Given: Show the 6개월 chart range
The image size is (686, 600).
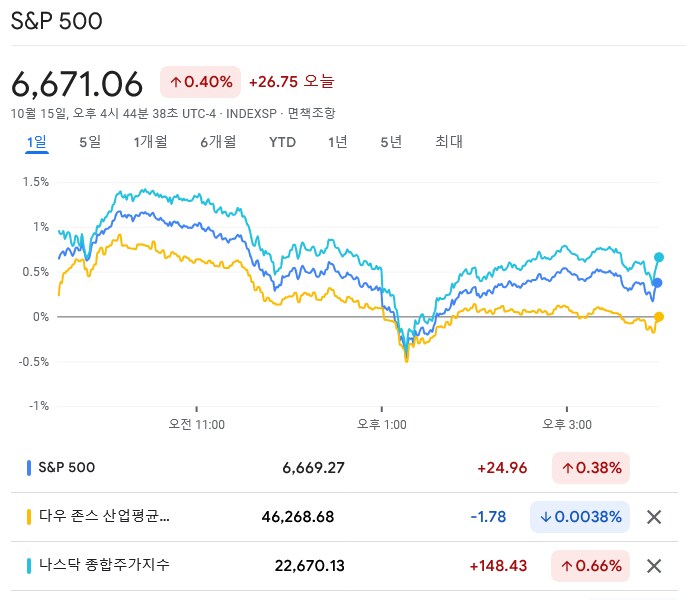Looking at the screenshot, I should click(x=217, y=142).
